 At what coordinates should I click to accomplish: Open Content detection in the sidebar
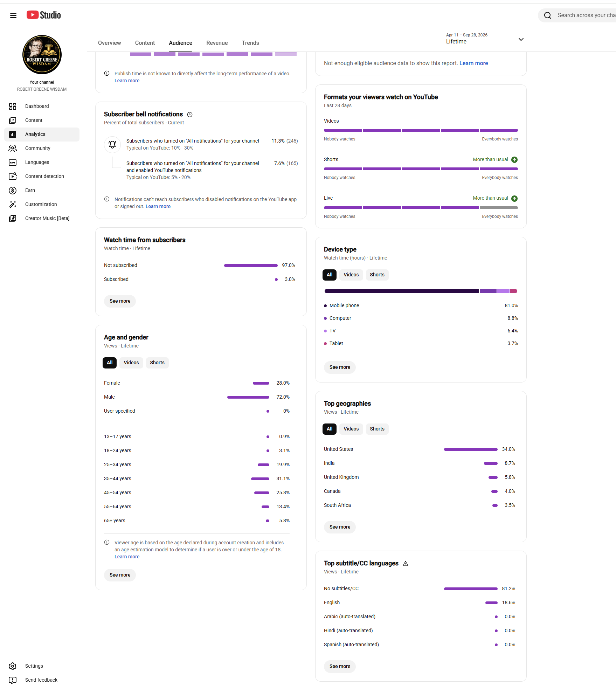pos(42,176)
